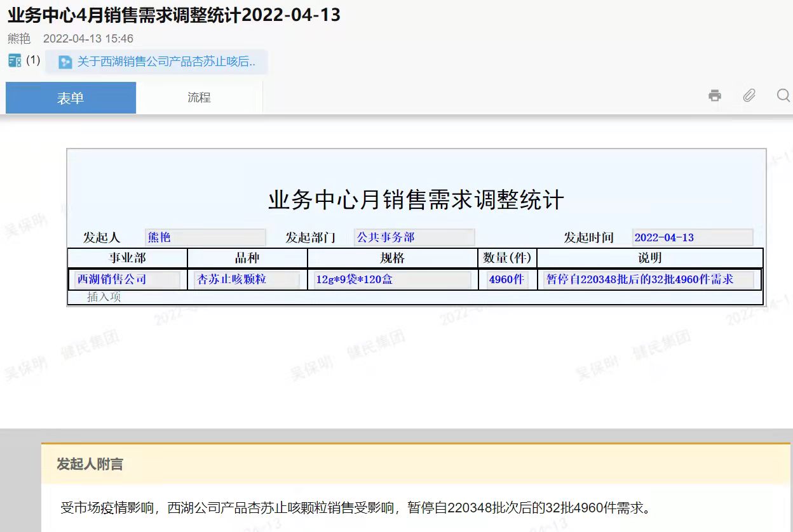Click the 规格 column header
793x532 pixels.
coord(393,258)
